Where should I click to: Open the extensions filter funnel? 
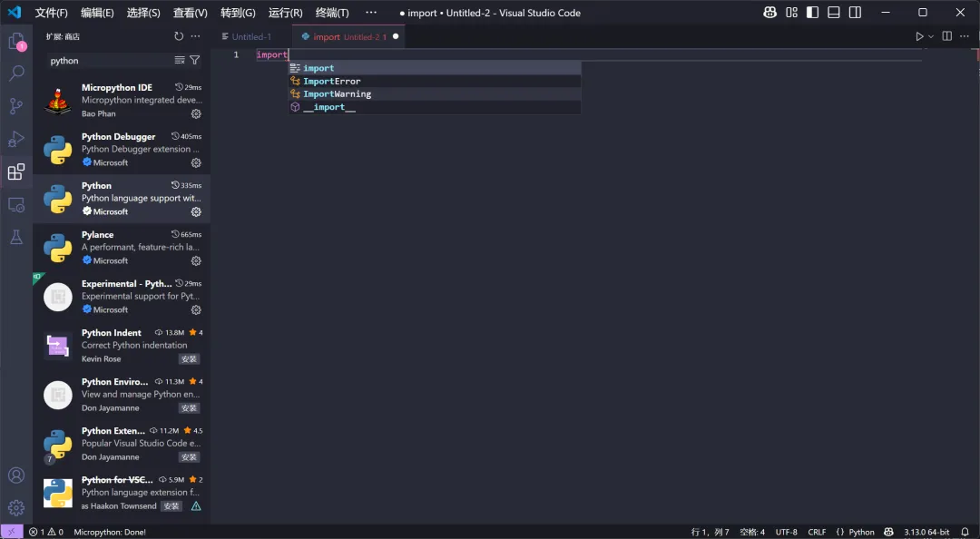point(195,60)
